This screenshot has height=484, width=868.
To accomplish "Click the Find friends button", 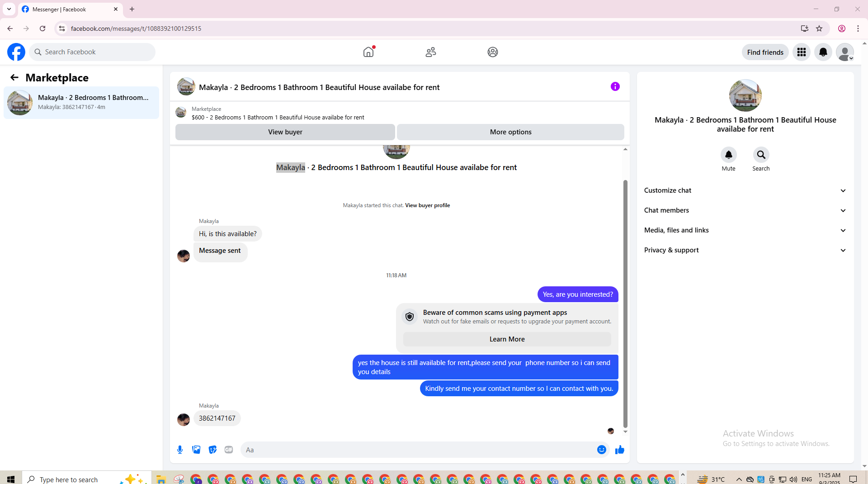I will (765, 52).
